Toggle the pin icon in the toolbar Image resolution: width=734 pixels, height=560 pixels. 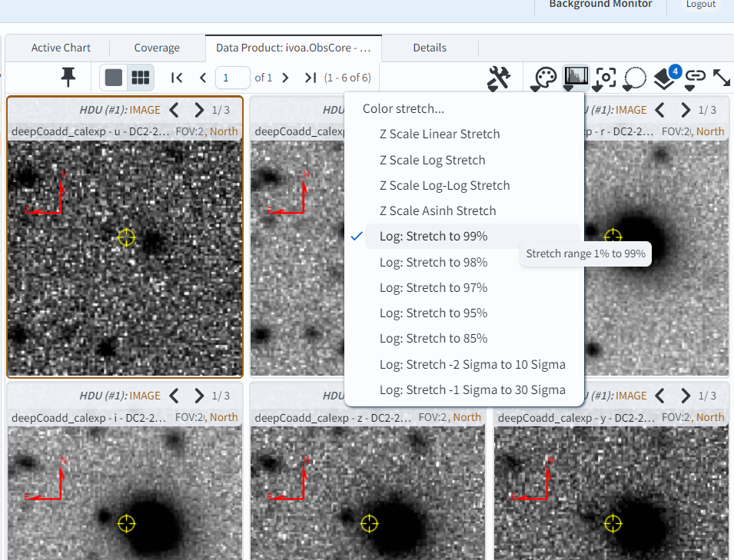click(x=68, y=78)
